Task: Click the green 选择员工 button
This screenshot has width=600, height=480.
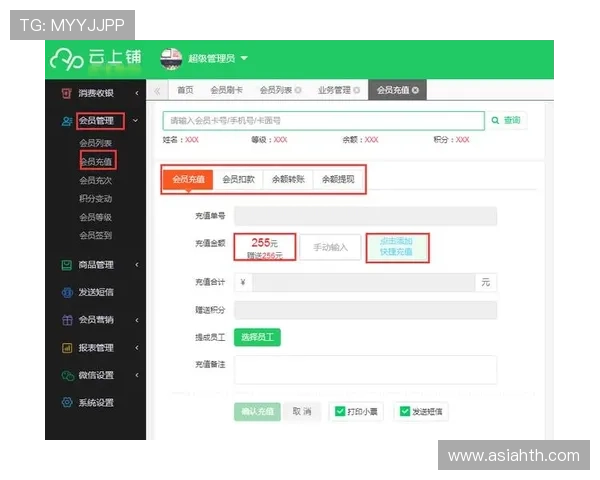Action: [257, 337]
